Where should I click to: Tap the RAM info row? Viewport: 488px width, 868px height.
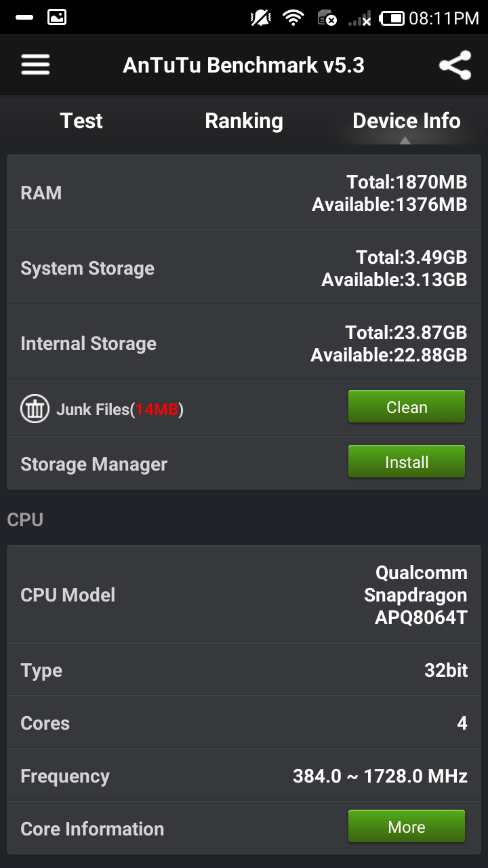244,193
